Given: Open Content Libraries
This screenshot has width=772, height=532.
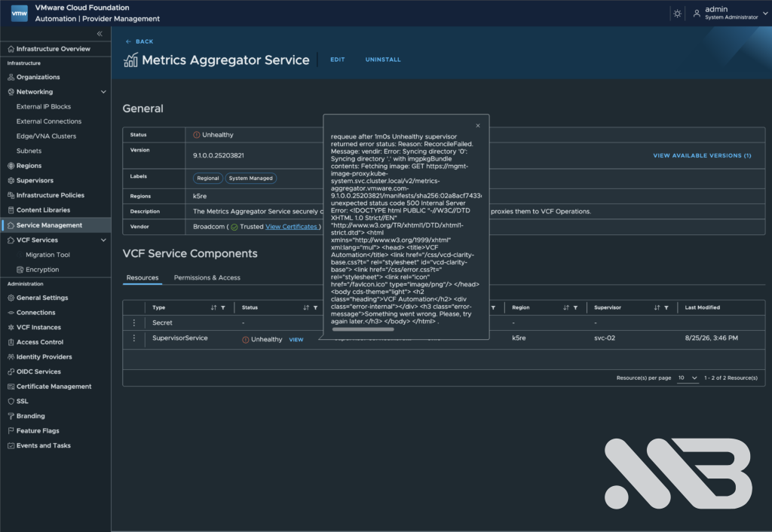Looking at the screenshot, I should tap(43, 209).
